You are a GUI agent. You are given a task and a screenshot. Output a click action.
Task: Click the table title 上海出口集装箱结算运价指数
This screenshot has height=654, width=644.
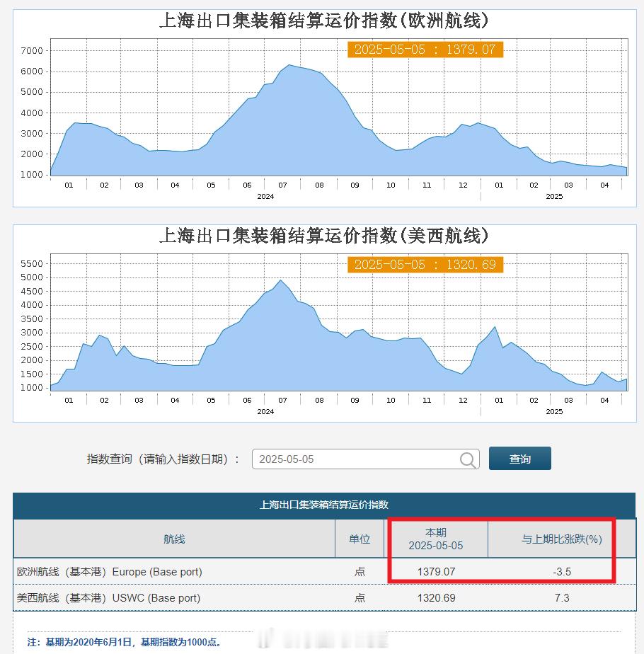click(x=323, y=505)
